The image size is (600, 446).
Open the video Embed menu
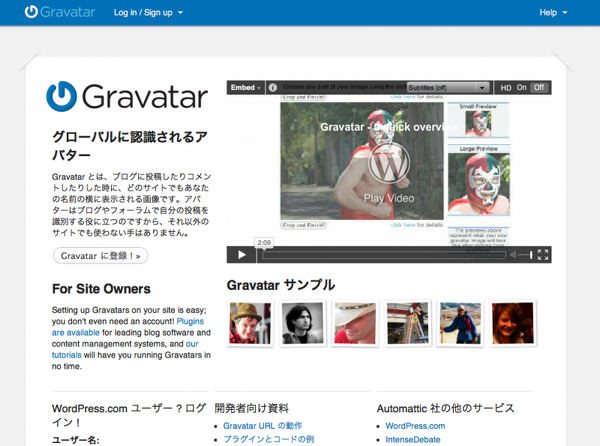245,88
